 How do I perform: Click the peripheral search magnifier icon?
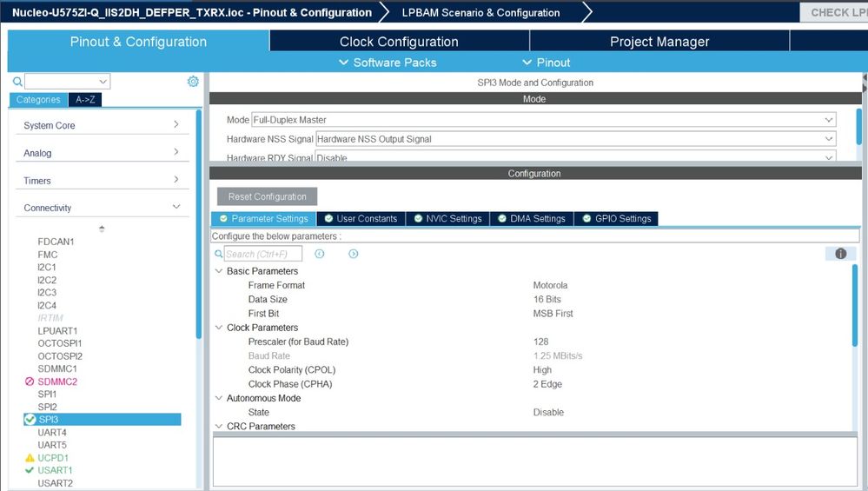click(17, 82)
